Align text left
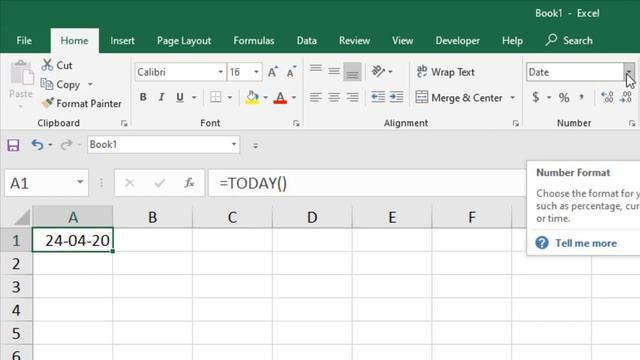The image size is (640, 360). click(316, 97)
